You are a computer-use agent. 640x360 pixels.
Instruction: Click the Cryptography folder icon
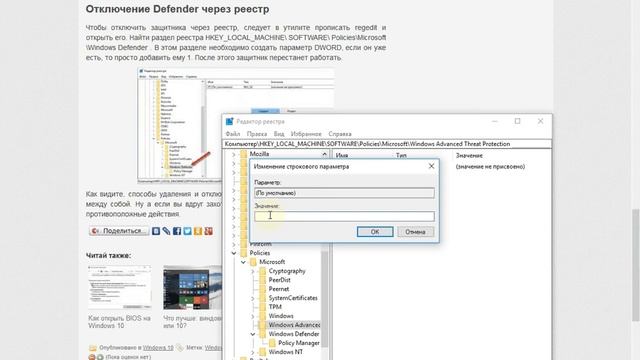262,271
